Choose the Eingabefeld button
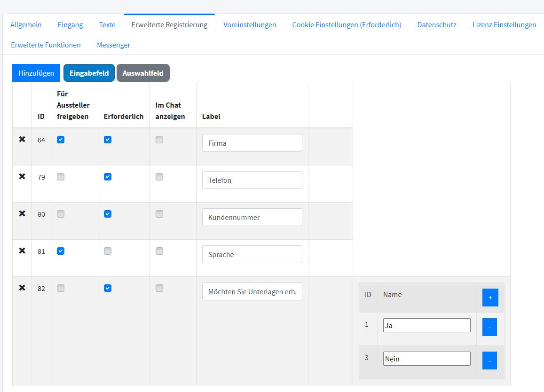The width and height of the screenshot is (544, 392). coord(89,73)
